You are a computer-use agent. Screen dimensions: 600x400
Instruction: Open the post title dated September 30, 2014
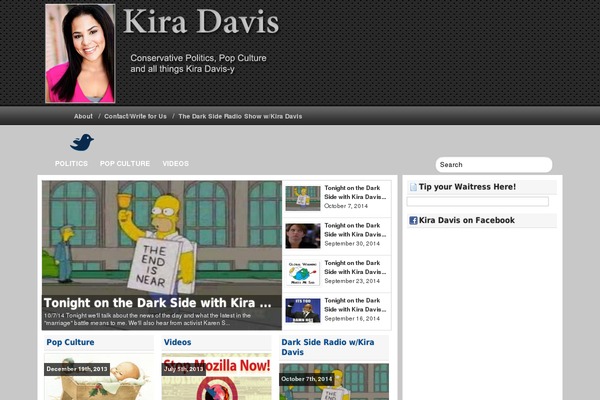point(355,230)
